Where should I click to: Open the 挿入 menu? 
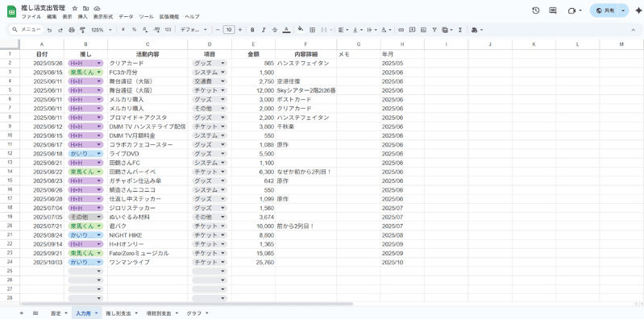82,17
